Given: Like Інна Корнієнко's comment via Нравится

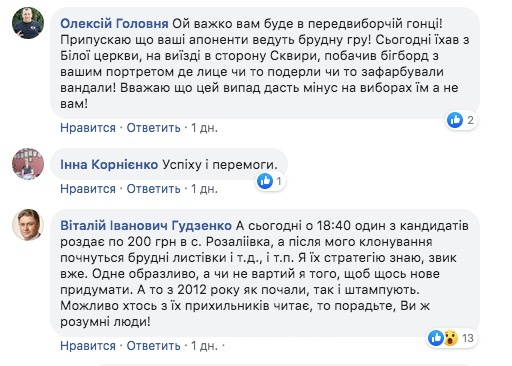Looking at the screenshot, I should click(88, 189).
